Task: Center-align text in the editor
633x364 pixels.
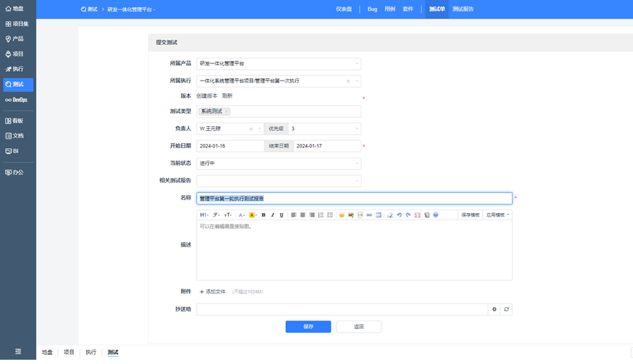Action: point(302,215)
